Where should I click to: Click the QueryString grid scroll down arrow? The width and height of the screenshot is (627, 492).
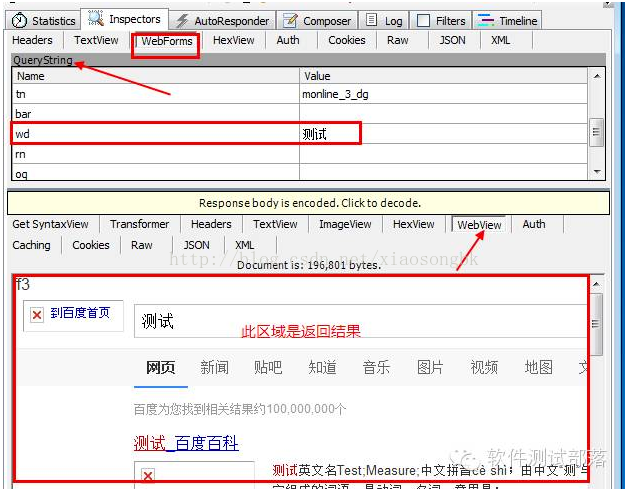[597, 172]
